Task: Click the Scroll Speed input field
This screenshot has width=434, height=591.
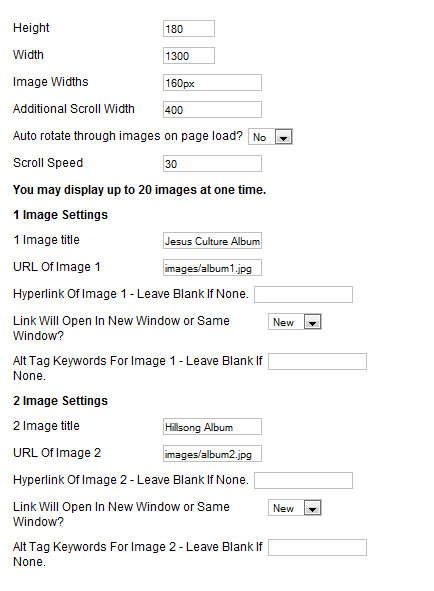Action: (x=212, y=164)
